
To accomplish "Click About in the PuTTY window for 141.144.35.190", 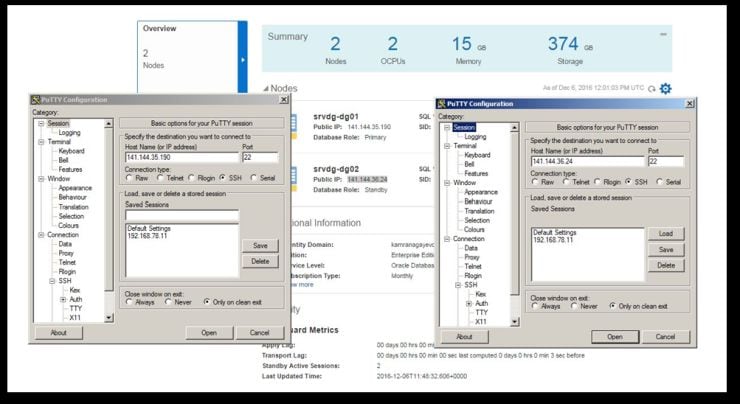I will point(59,333).
